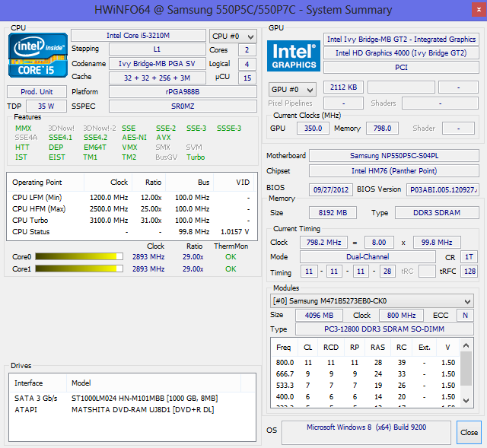Click the 798.2 MHz memory clock field
This screenshot has width=487, height=448.
(x=323, y=242)
